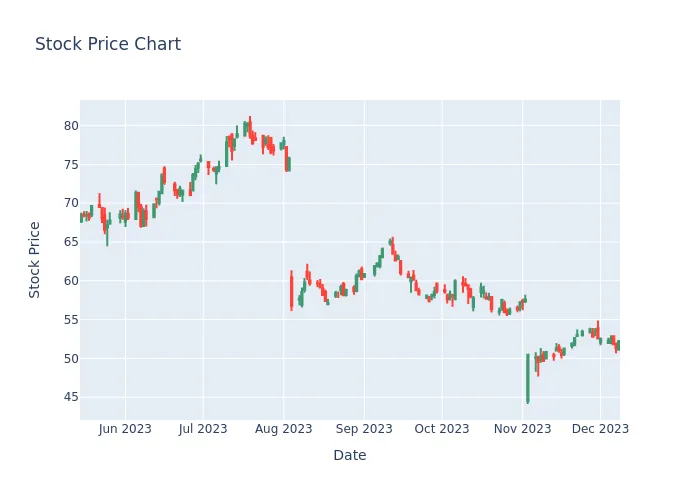Click the y-axis value 80
This screenshot has height=500, width=700.
click(x=71, y=126)
